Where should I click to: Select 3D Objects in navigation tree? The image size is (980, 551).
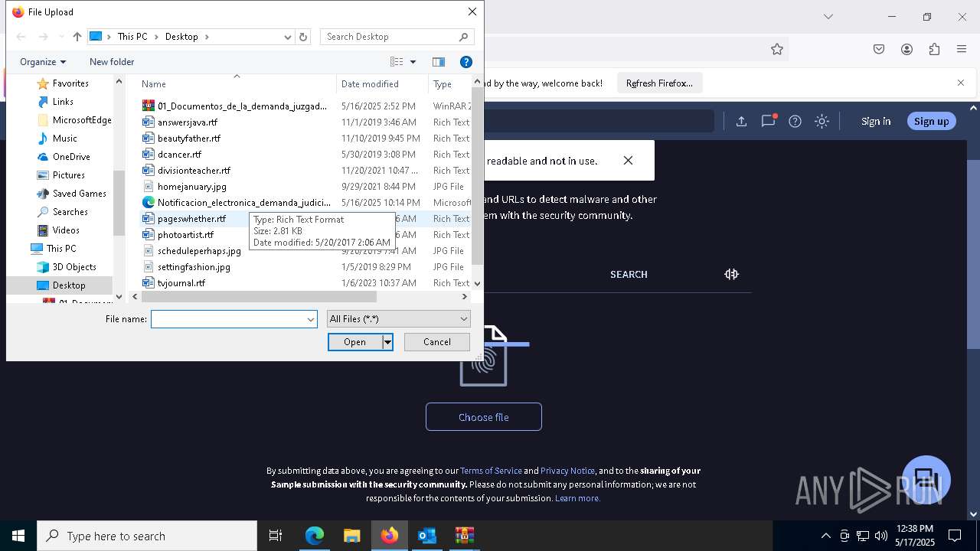point(74,267)
